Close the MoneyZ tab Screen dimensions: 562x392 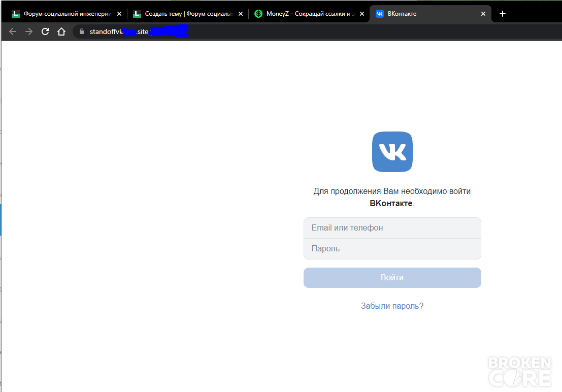point(362,14)
